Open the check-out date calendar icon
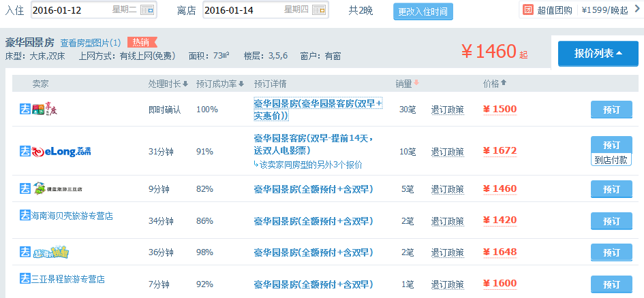 319,10
